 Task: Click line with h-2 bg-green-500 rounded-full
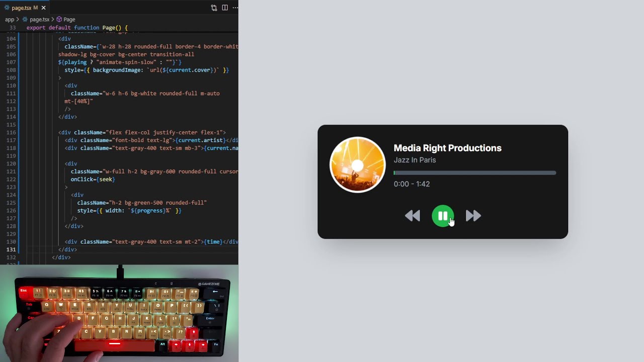[x=142, y=203]
